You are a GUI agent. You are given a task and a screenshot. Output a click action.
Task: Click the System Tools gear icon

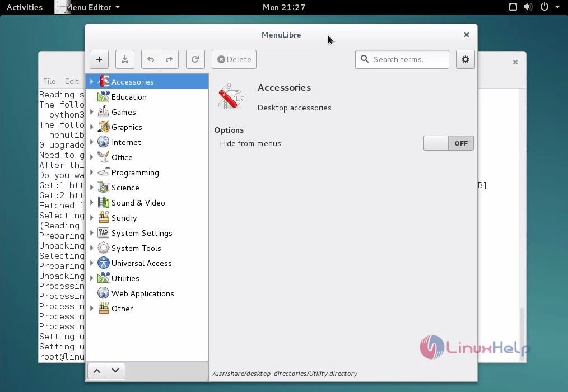104,248
